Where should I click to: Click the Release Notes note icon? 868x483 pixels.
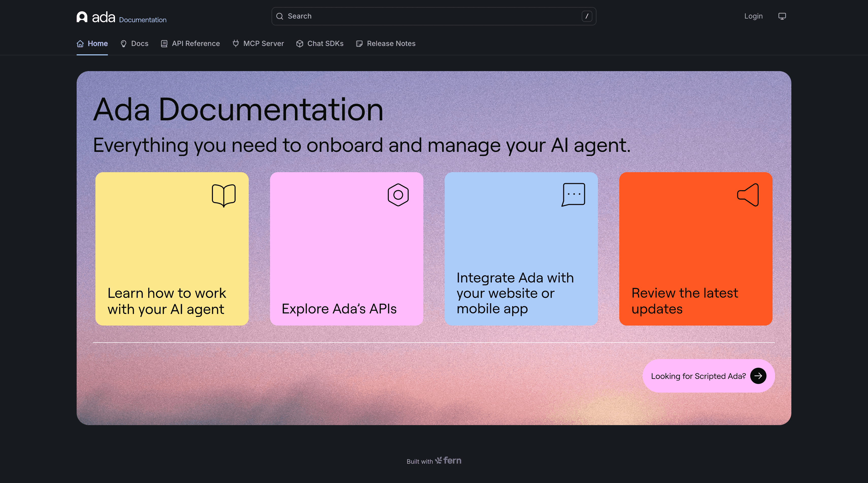(x=359, y=43)
